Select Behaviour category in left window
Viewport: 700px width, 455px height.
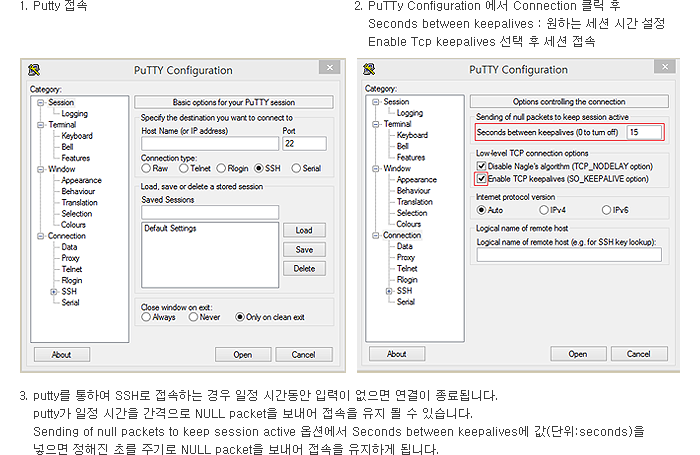click(x=78, y=192)
